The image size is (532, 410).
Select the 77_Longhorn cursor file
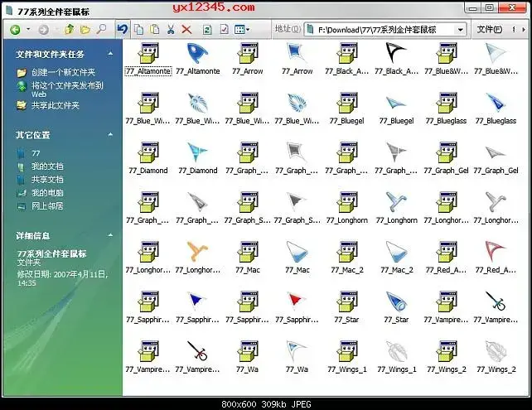(x=396, y=208)
